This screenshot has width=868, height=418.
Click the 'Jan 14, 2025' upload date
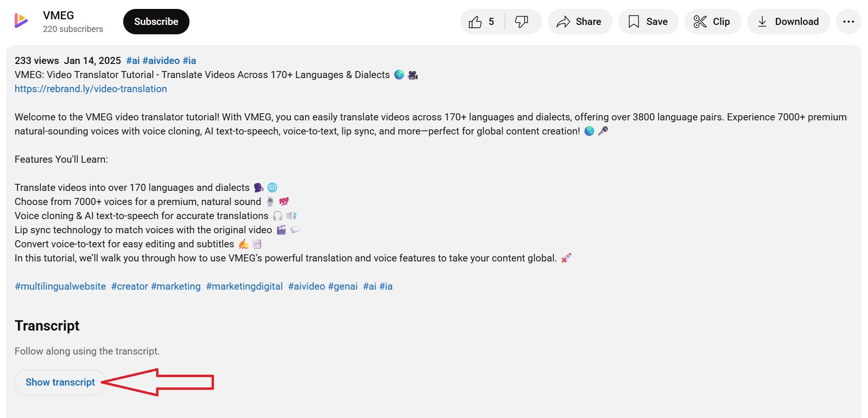pos(93,61)
